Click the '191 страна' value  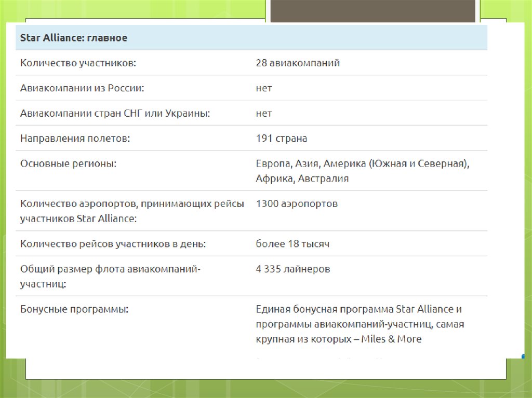point(282,139)
